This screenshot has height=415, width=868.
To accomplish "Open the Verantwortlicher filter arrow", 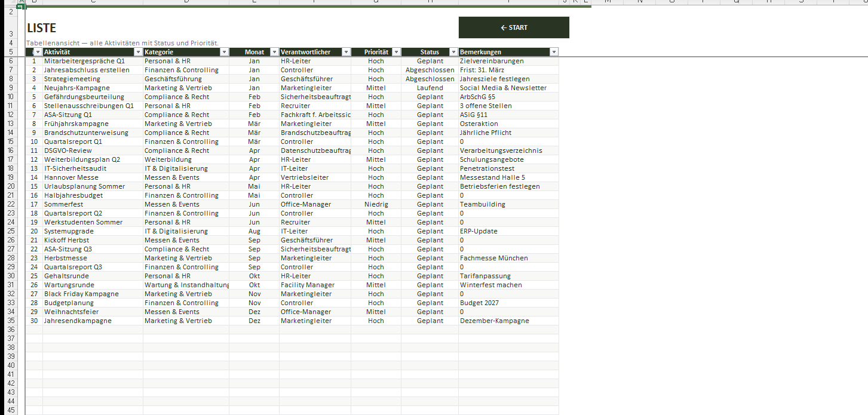I will point(346,53).
